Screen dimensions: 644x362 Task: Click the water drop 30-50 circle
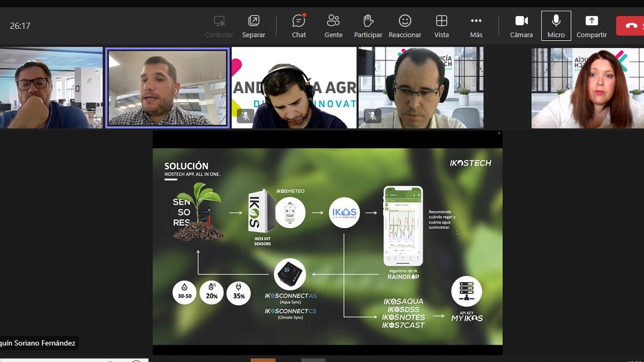click(185, 293)
